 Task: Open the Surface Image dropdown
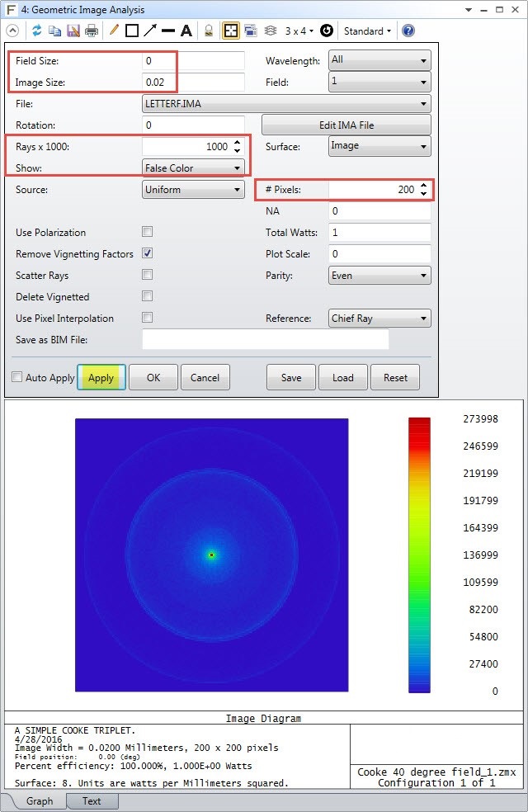pos(379,146)
